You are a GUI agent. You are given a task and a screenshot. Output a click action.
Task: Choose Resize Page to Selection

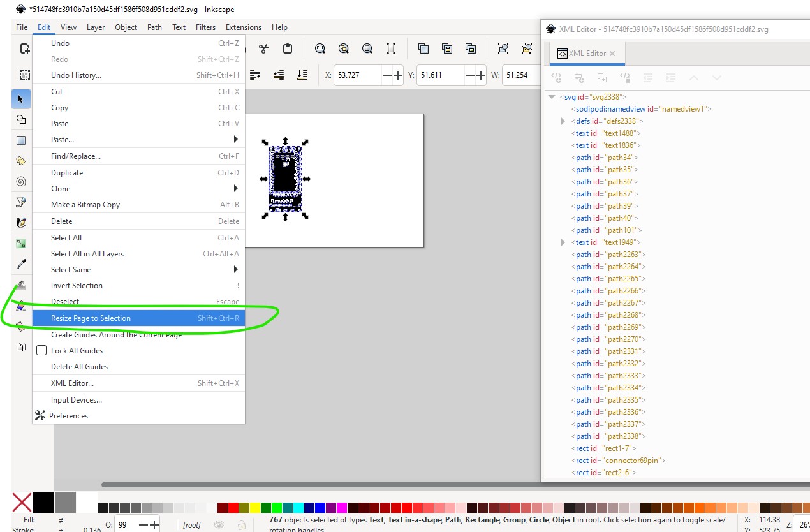(138, 318)
